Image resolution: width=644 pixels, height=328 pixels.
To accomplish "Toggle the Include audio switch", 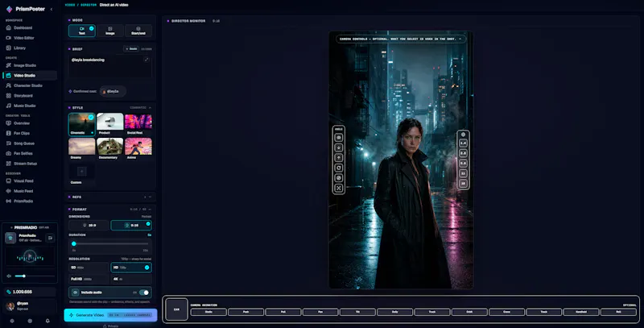I will coord(144,293).
